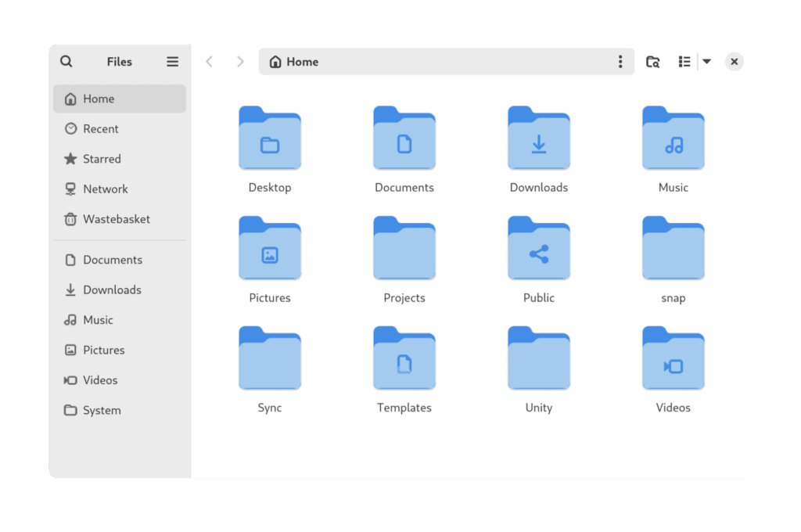Open Starred in the sidebar
The image size is (801, 532).
pyautogui.click(x=120, y=159)
